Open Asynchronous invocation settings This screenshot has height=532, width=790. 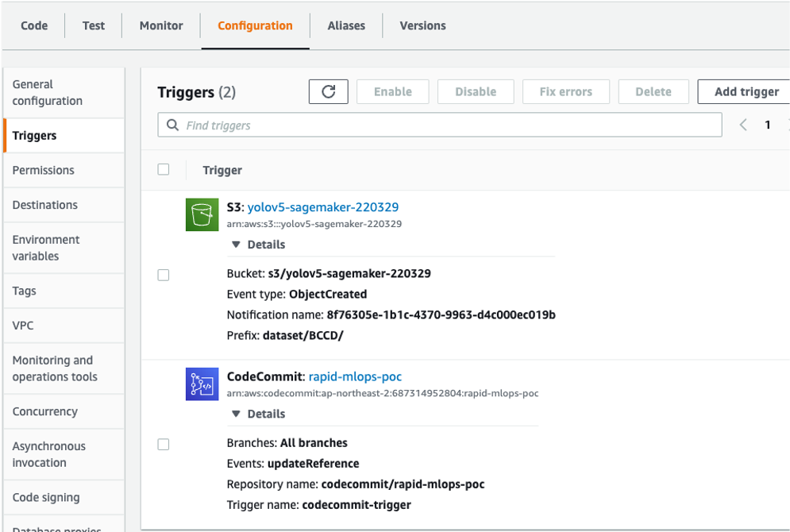64,454
